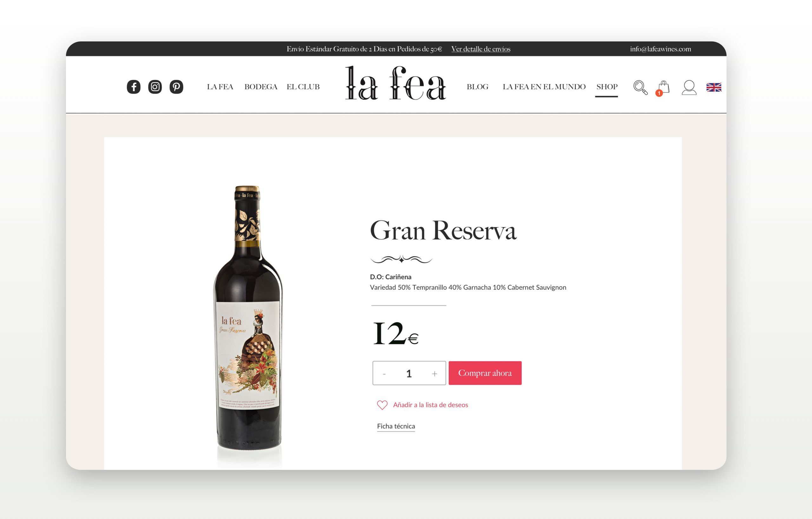Open the Instagram social icon

pyautogui.click(x=155, y=87)
